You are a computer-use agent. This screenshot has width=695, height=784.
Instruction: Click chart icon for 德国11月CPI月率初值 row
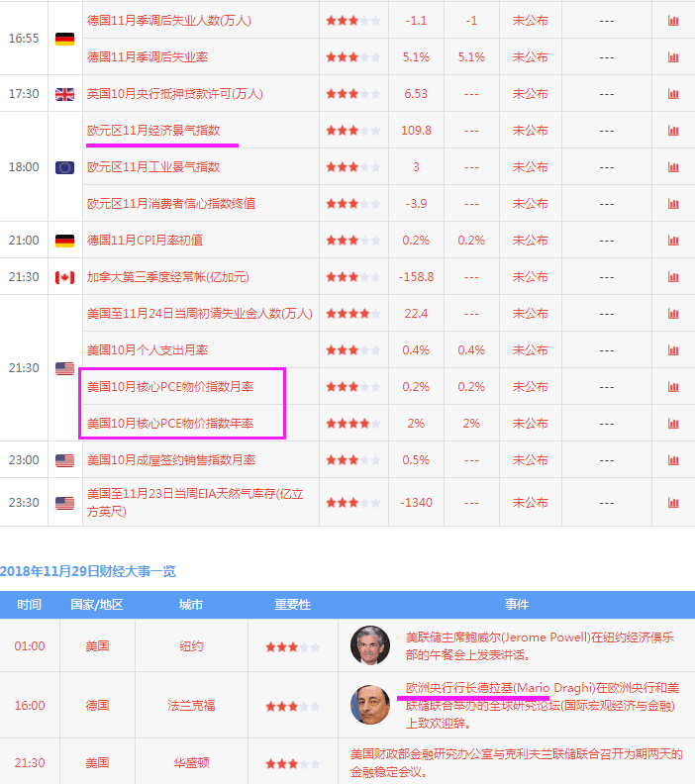673,241
